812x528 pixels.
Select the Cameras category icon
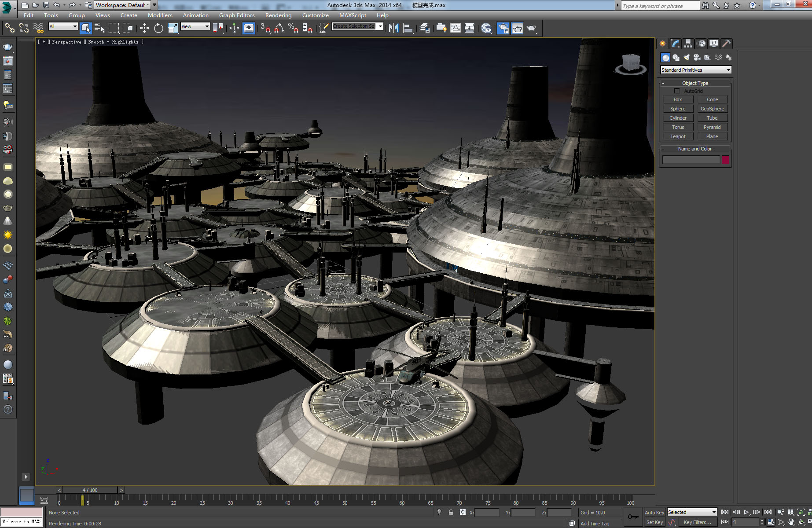point(697,58)
